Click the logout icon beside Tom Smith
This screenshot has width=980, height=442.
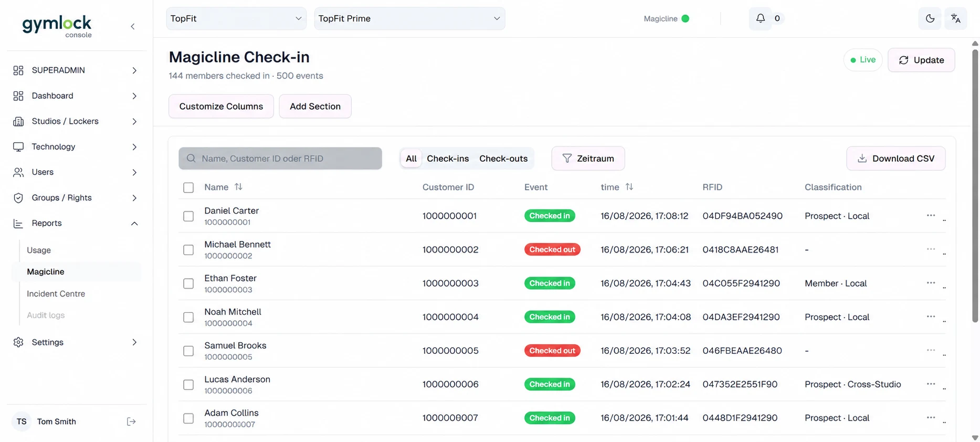point(131,422)
